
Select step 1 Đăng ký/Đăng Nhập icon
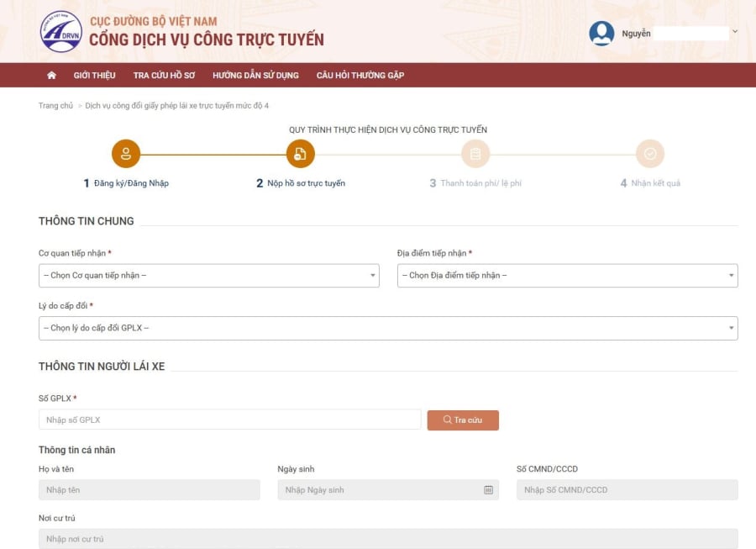[x=126, y=154]
